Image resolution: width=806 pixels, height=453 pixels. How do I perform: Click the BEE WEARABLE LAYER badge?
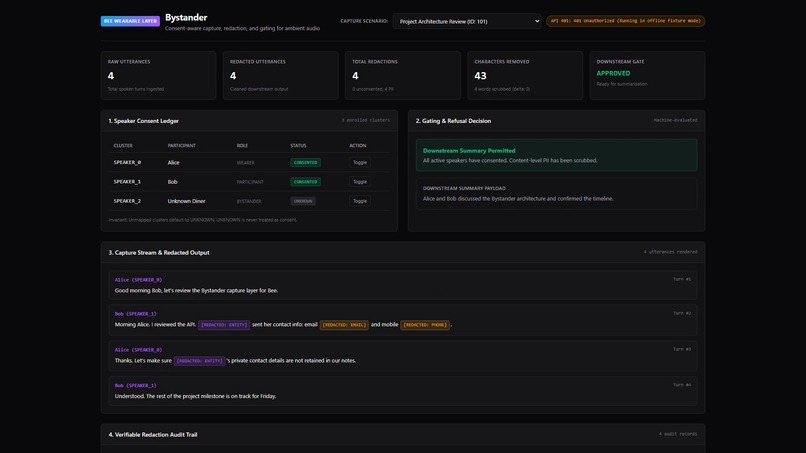[x=130, y=21]
